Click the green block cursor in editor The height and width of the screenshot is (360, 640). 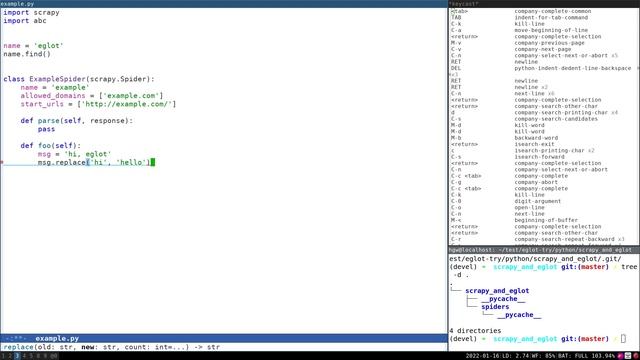point(153,162)
